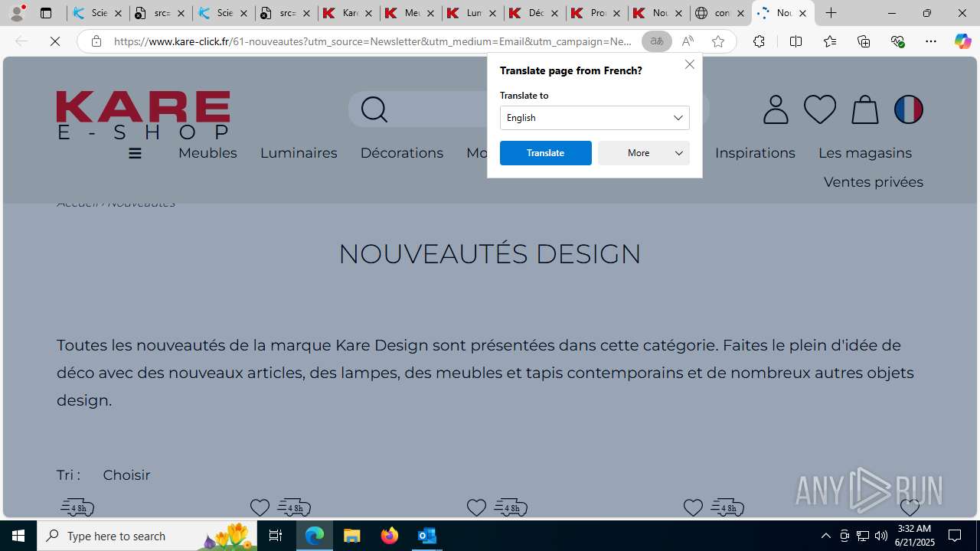Image resolution: width=980 pixels, height=551 pixels.
Task: Open the taskbar clock and date
Action: [x=916, y=536]
